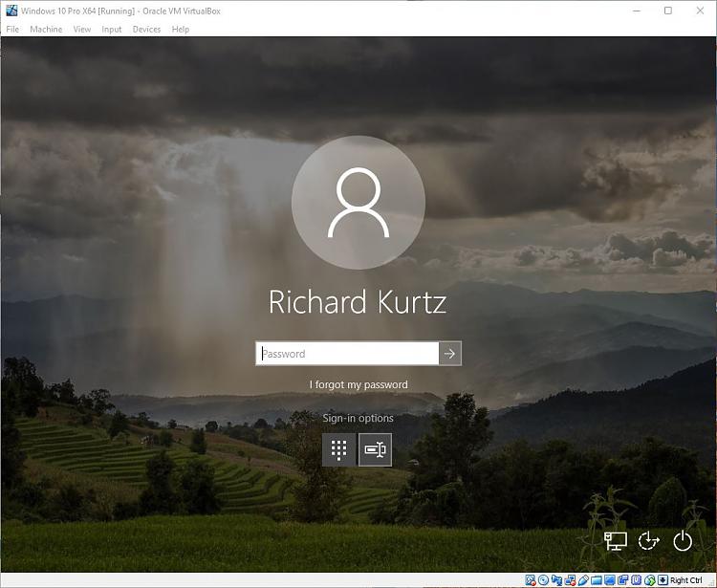Image resolution: width=717 pixels, height=588 pixels.
Task: Maximize the VirtualBox window
Action: point(668,11)
